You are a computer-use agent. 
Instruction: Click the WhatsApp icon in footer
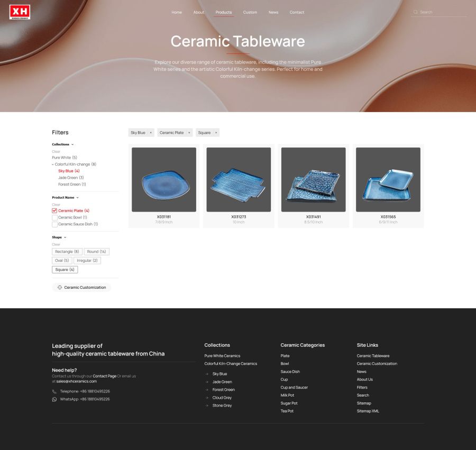coord(54,399)
